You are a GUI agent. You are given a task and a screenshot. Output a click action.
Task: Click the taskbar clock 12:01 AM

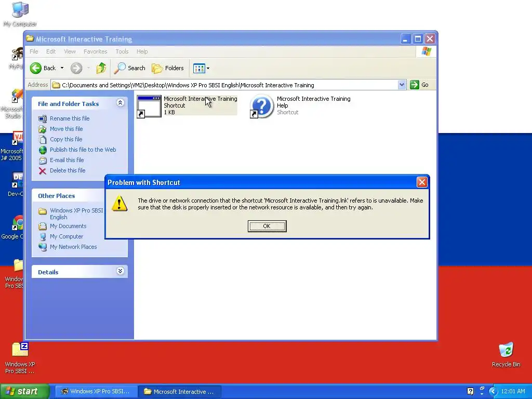point(513,392)
